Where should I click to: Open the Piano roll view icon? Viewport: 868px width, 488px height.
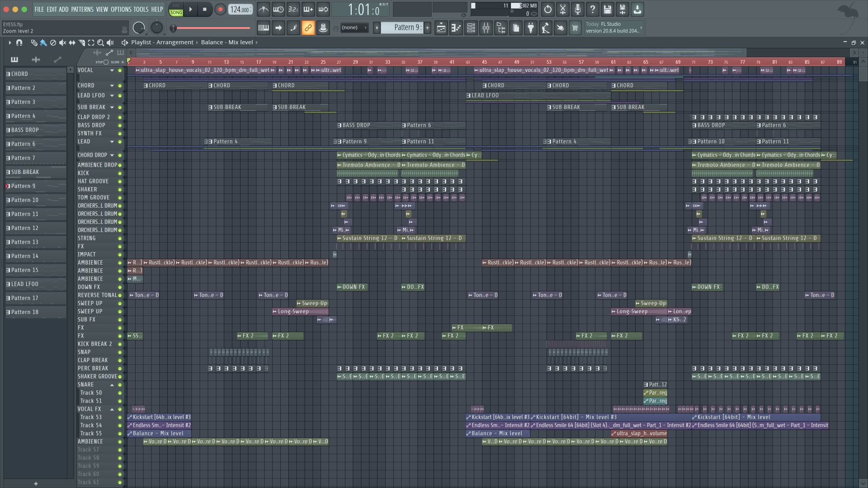[x=456, y=28]
